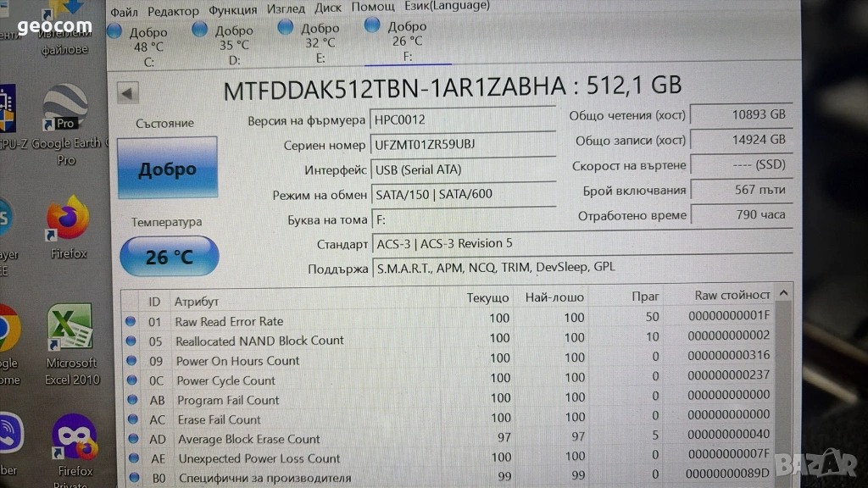
Task: Click status dot for Average Block Erase Count
Action: click(x=131, y=439)
